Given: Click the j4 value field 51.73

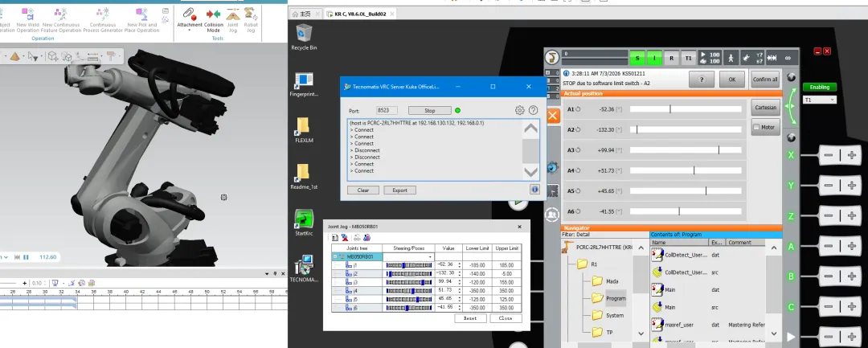Looking at the screenshot, I should pos(445,290).
